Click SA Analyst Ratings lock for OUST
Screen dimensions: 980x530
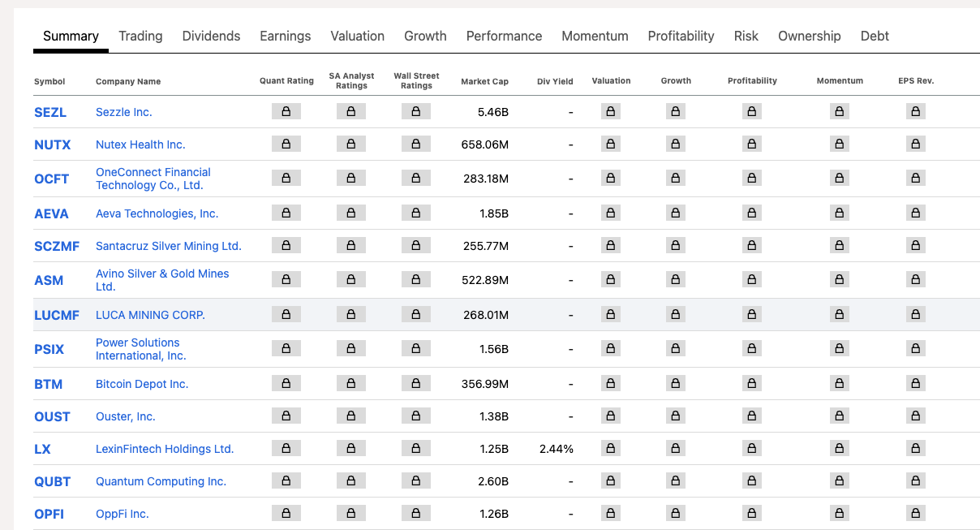tap(351, 416)
